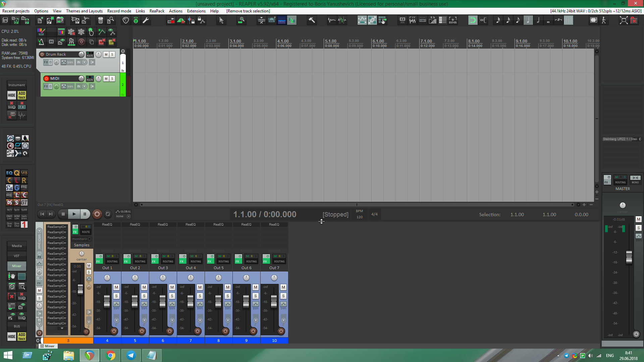Click the hammer tool icon

(312, 20)
